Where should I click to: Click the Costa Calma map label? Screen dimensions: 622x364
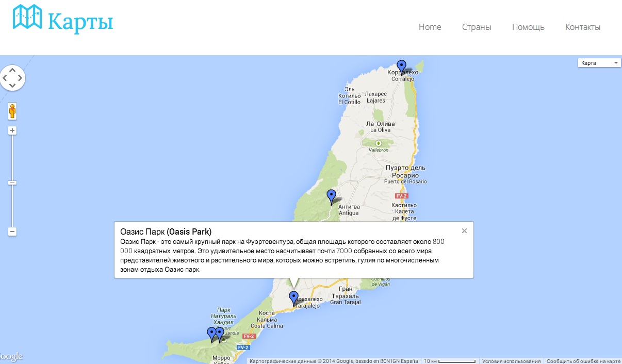coord(267,326)
